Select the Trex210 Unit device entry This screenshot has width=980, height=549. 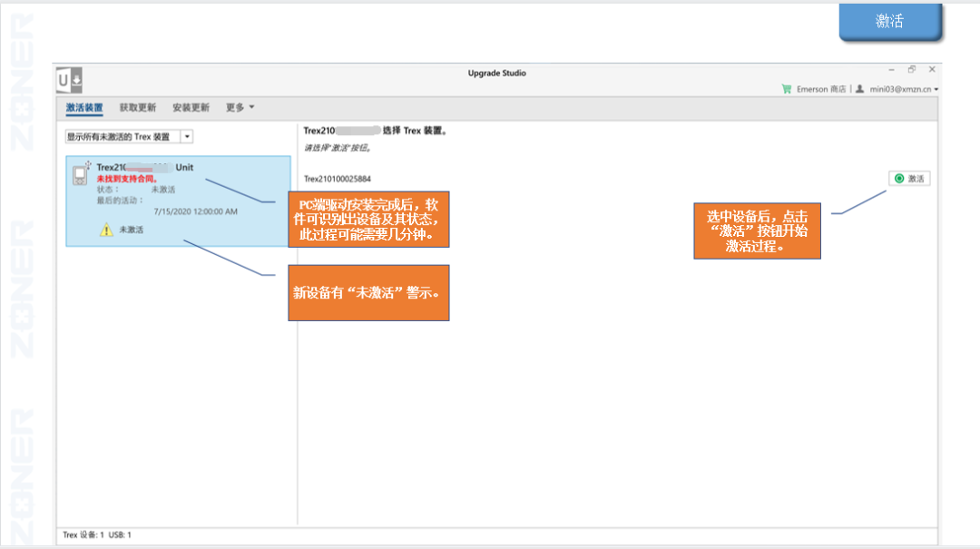point(178,201)
